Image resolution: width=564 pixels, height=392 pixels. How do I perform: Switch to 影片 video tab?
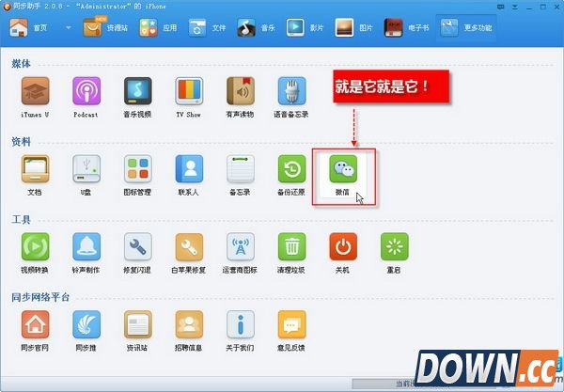(305, 27)
